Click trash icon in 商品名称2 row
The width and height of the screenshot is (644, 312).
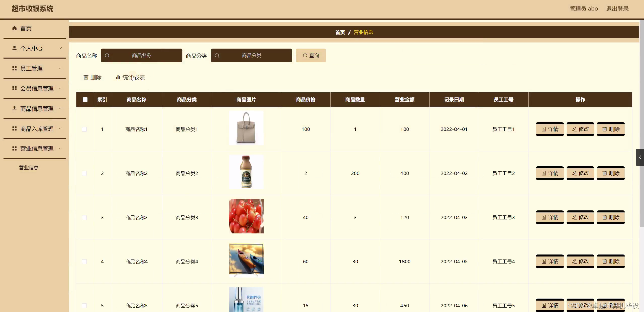(x=605, y=173)
